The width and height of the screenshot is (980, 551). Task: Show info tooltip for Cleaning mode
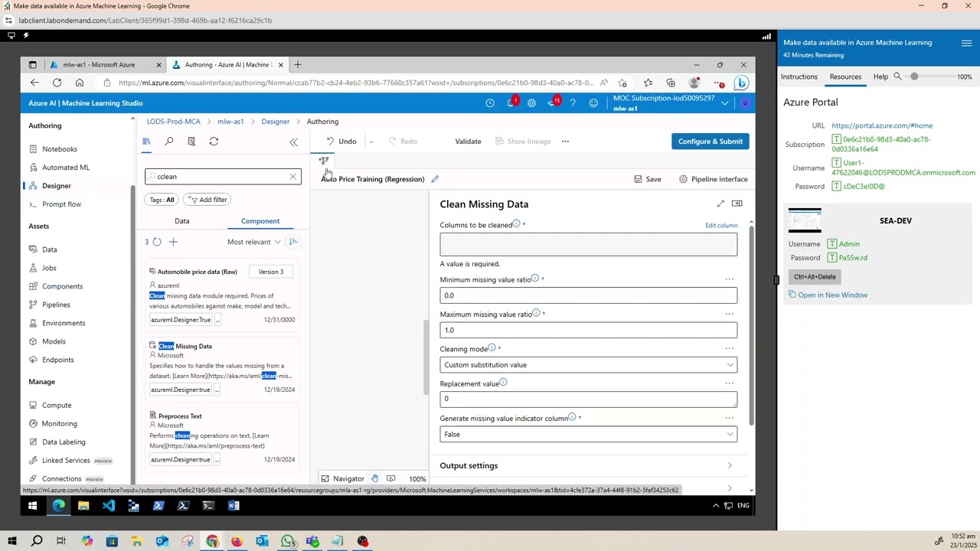click(x=492, y=348)
